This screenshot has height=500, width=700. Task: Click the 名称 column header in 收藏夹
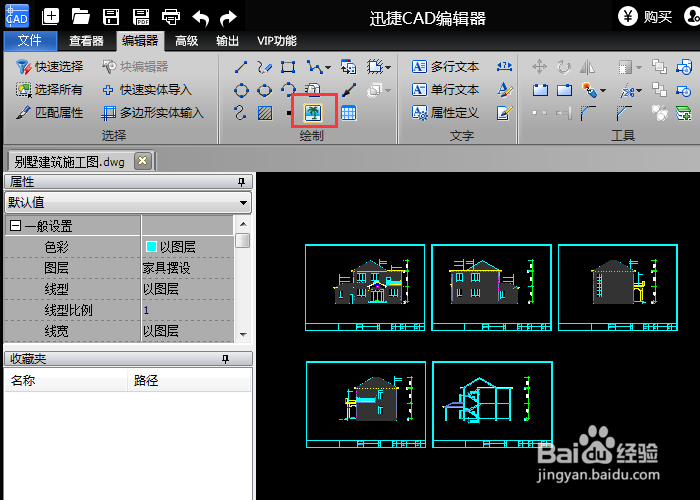coord(66,380)
